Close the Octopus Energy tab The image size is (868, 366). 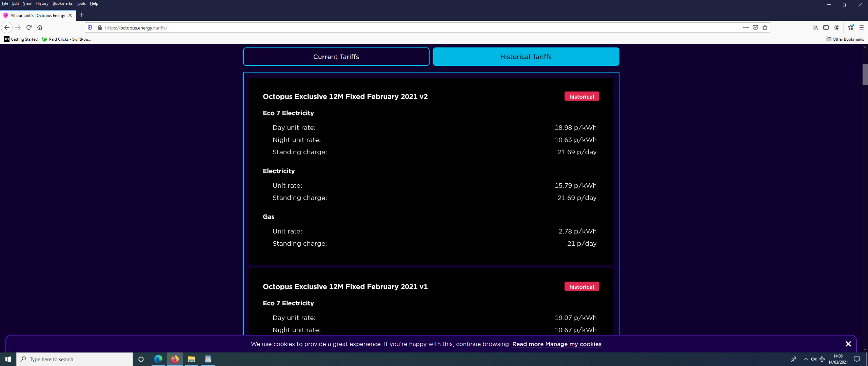coord(70,15)
